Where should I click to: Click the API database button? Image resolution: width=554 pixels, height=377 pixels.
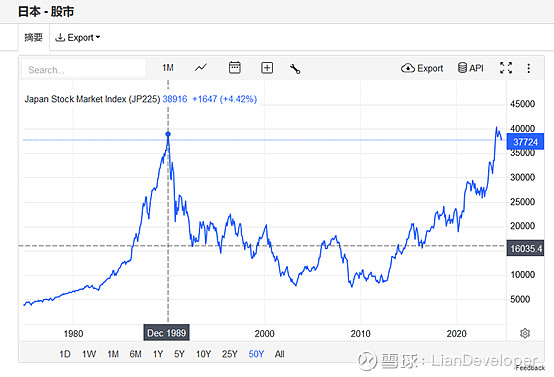coord(471,68)
